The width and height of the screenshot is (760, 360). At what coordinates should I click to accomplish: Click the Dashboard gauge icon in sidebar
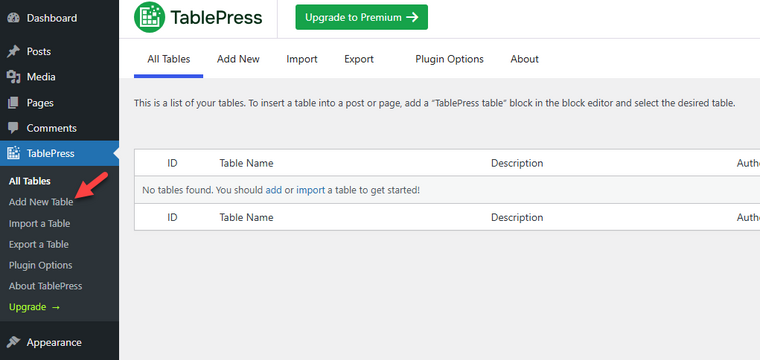[13, 18]
